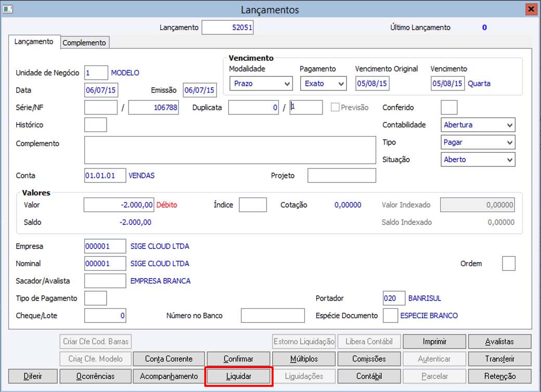This screenshot has height=392, width=541.
Task: Open the Pagamento dropdown showing Exato
Action: (x=323, y=83)
